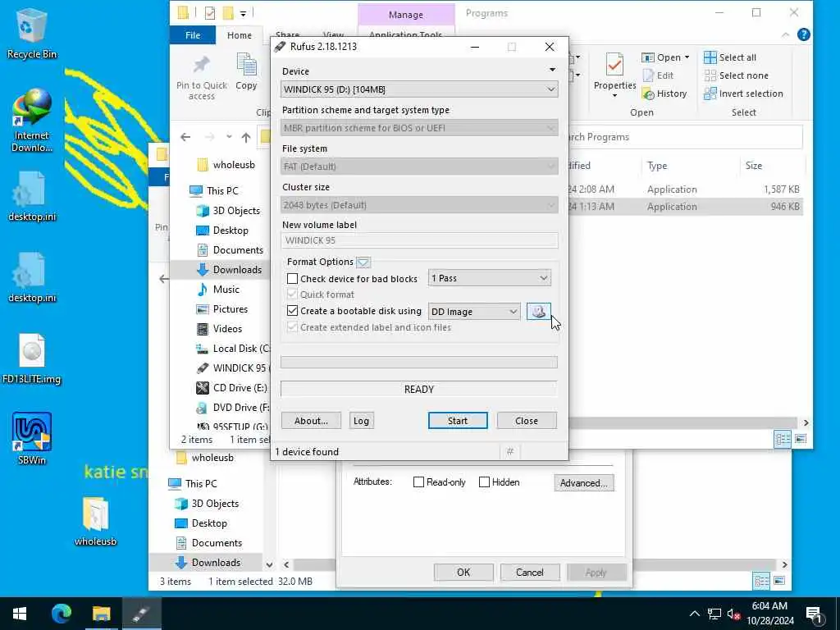
Task: Open the Quick Access Toolbar customize dropdown
Action: (x=243, y=13)
